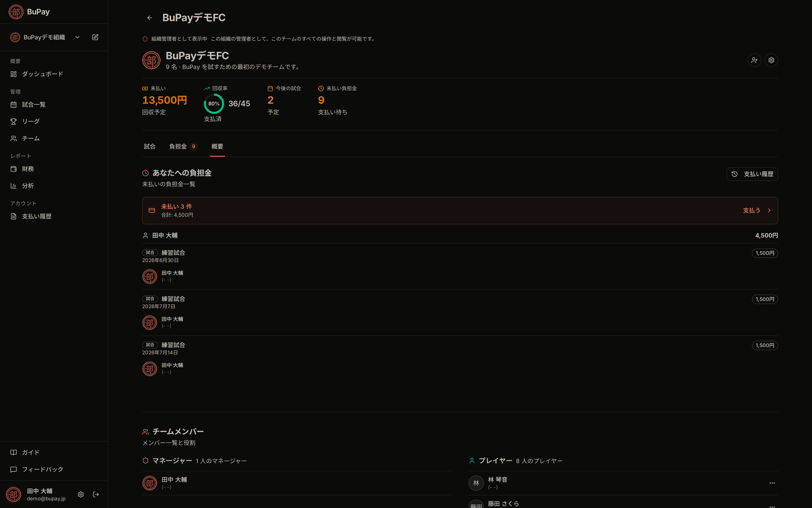Click the 1,500円 badge for 2026年6月30日 match
Screen dimensions: 812x508
click(x=765, y=253)
